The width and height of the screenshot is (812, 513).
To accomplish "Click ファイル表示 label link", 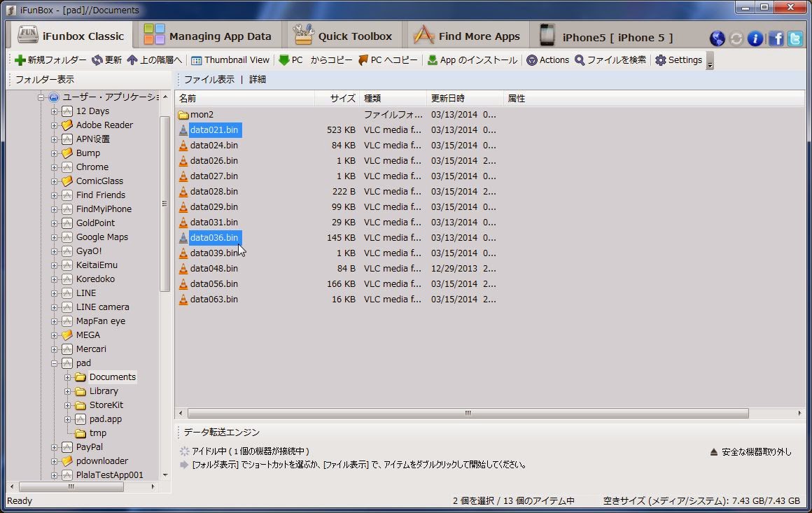I will (209, 79).
